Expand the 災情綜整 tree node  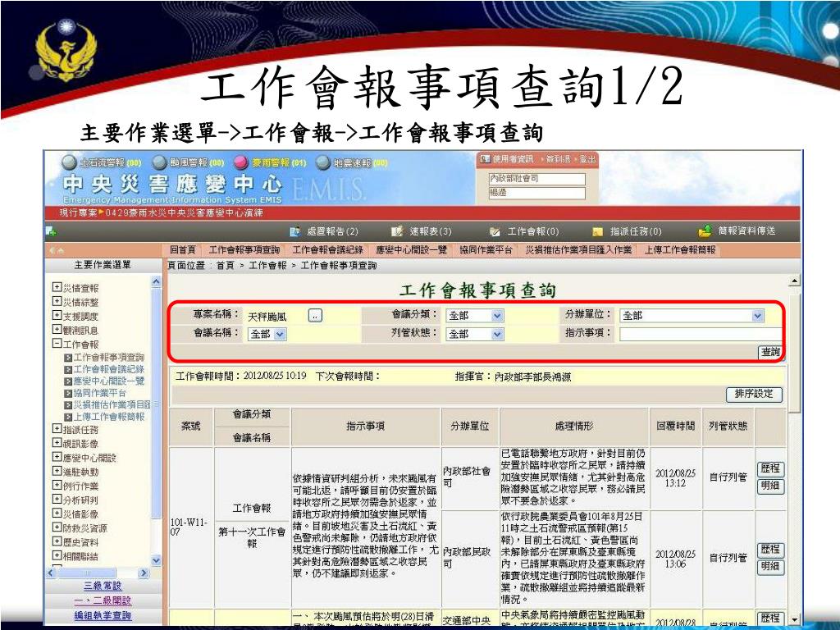(57, 301)
